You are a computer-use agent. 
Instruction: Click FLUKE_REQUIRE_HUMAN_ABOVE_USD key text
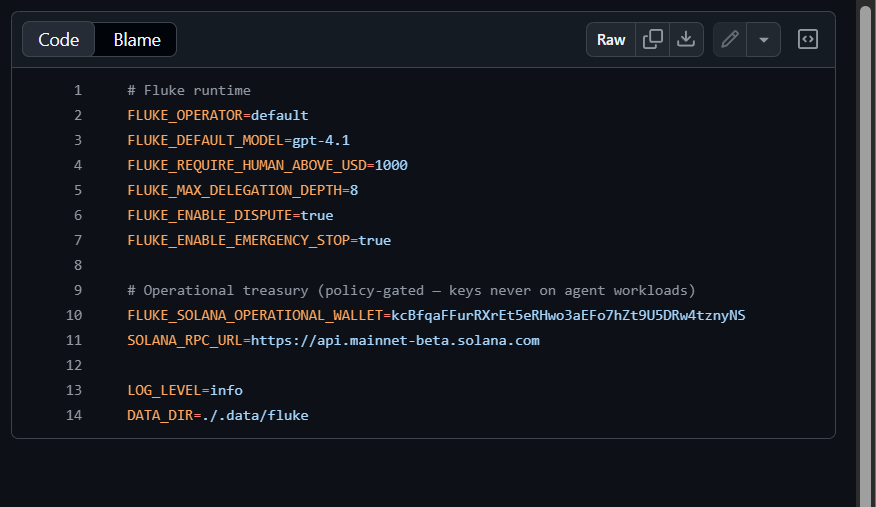(x=246, y=165)
